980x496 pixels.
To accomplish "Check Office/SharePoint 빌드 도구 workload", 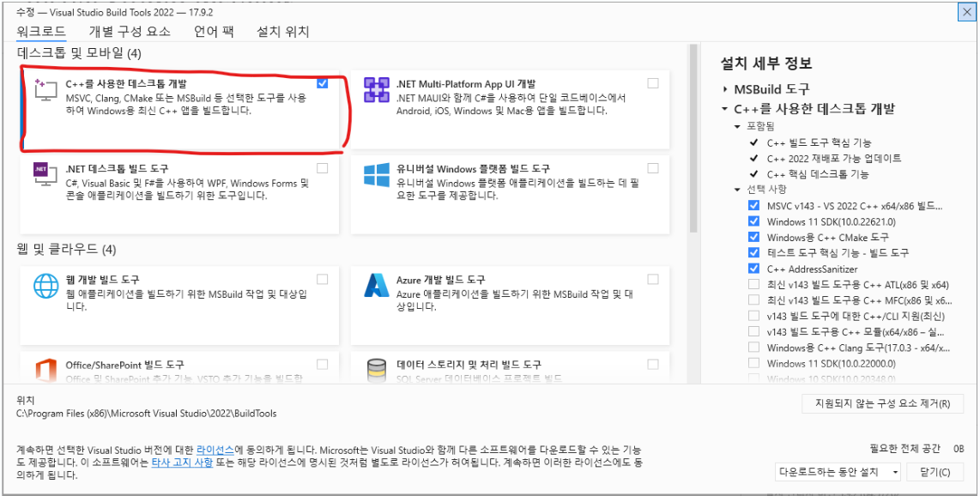I will coord(322,364).
